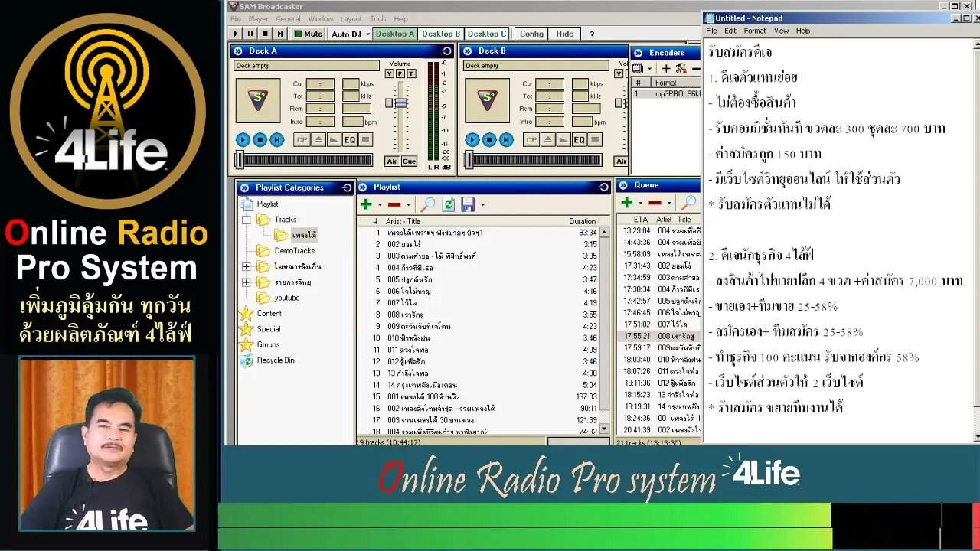Viewport: 980px width, 551px height.
Task: Select the Recycle Bin category
Action: [268, 360]
